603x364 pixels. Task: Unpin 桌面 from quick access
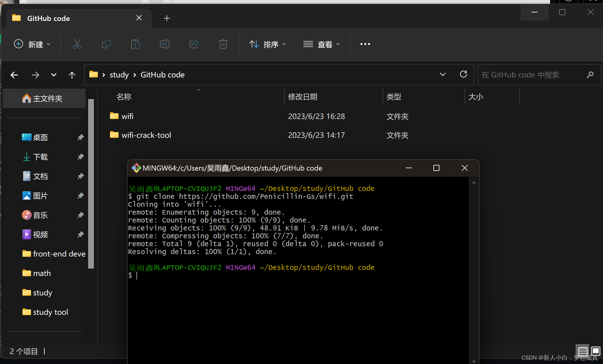pos(80,138)
